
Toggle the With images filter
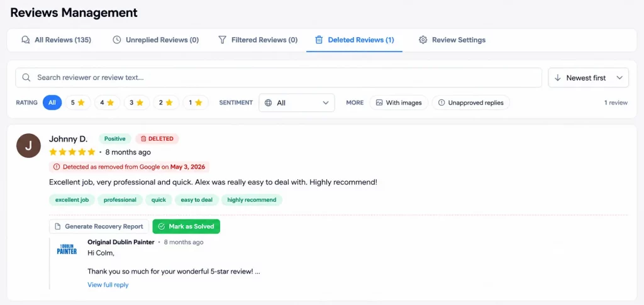398,103
